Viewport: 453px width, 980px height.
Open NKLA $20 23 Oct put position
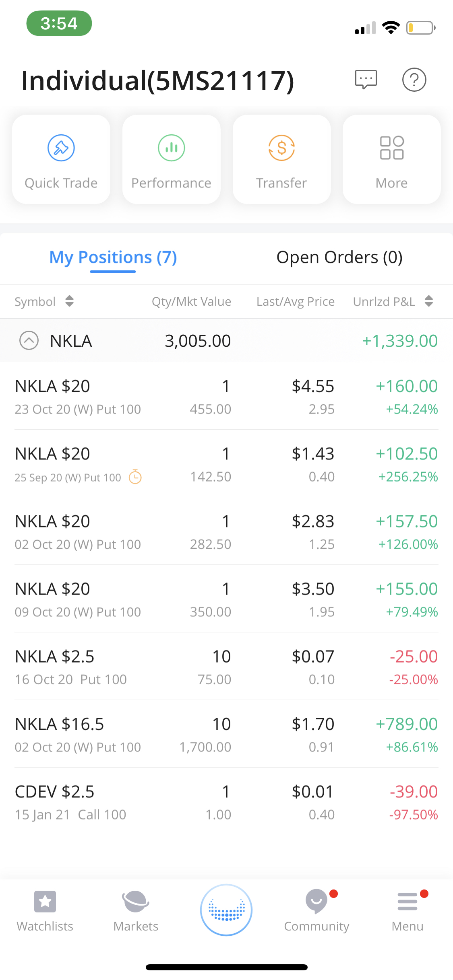coord(226,396)
